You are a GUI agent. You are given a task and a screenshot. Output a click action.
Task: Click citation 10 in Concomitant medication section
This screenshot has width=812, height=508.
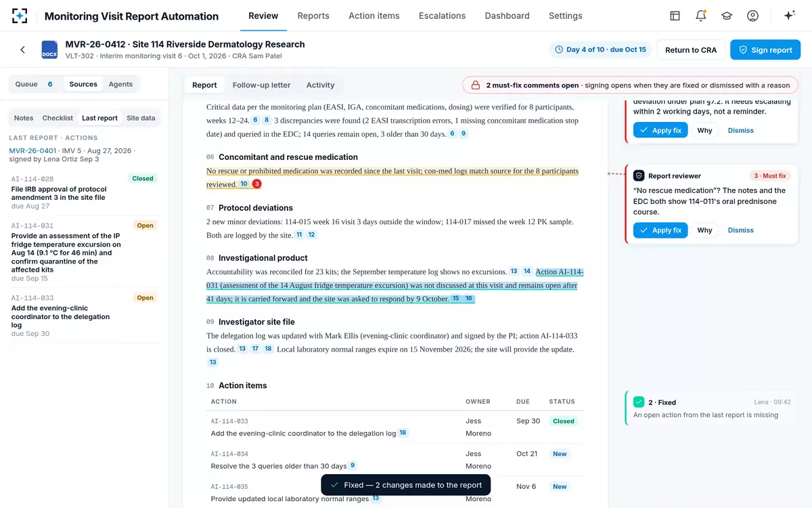pyautogui.click(x=244, y=184)
